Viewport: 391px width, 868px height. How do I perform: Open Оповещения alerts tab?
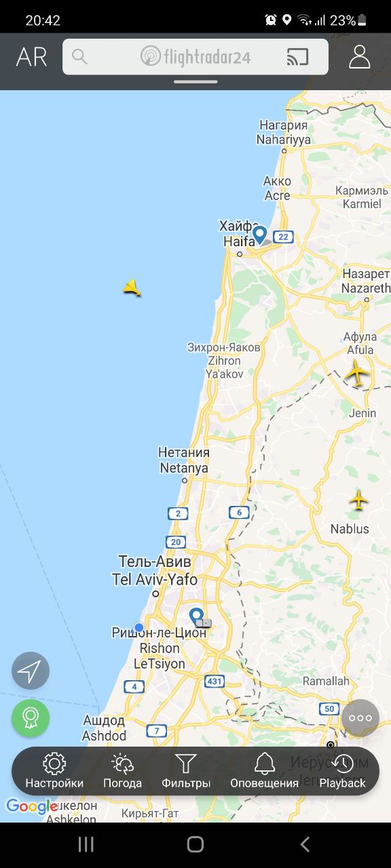click(264, 771)
